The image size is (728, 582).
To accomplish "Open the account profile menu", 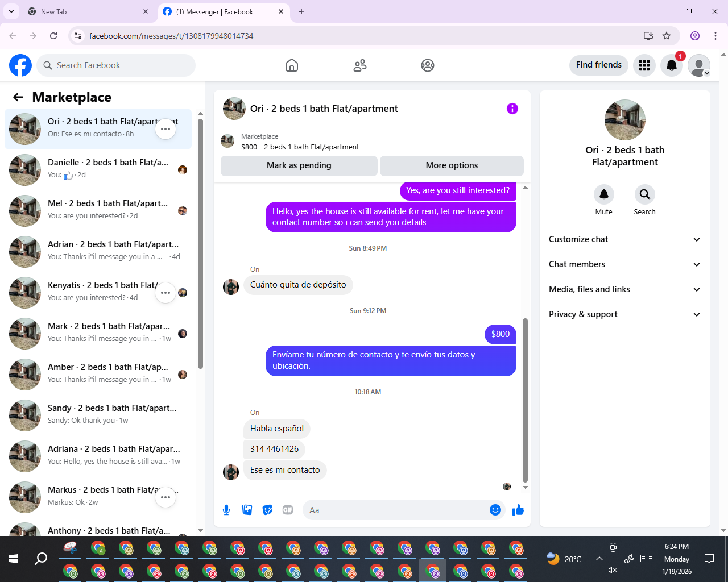I will point(699,65).
